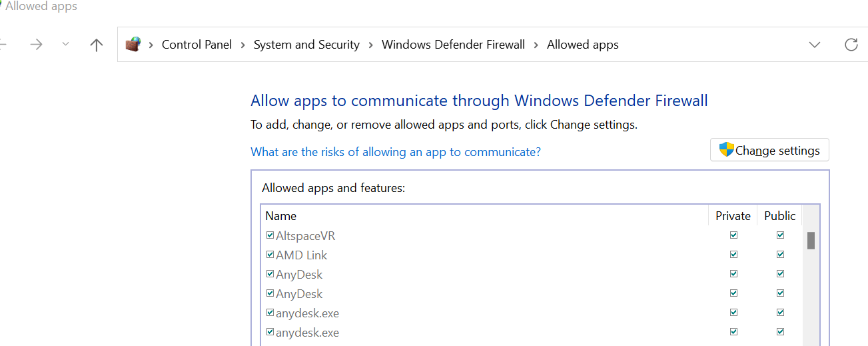Sort by the Public column header

pos(780,216)
